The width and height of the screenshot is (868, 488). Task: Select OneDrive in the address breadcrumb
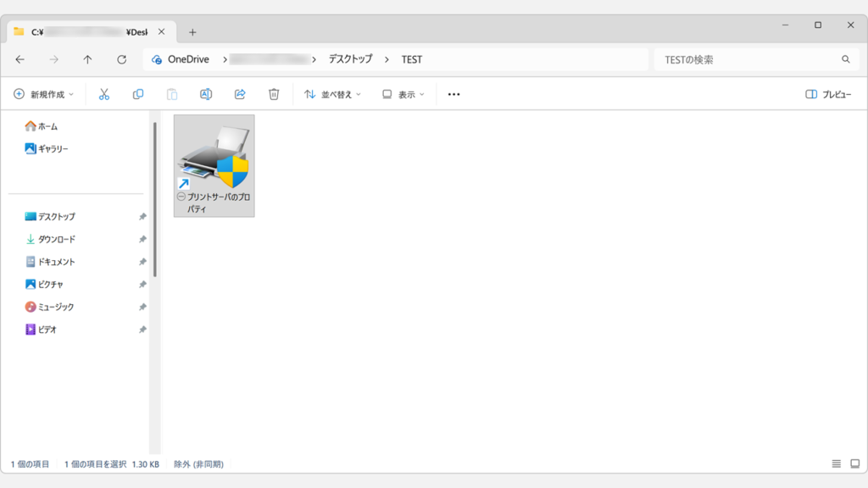coord(188,59)
